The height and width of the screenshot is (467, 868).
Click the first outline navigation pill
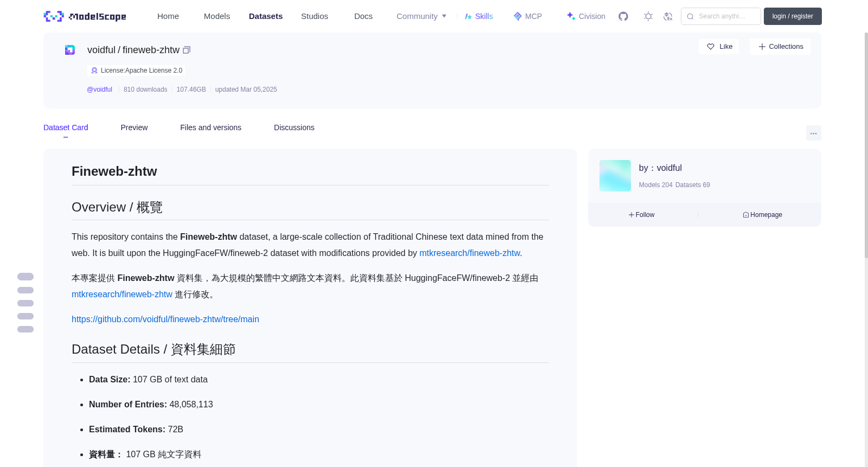pyautogui.click(x=25, y=277)
